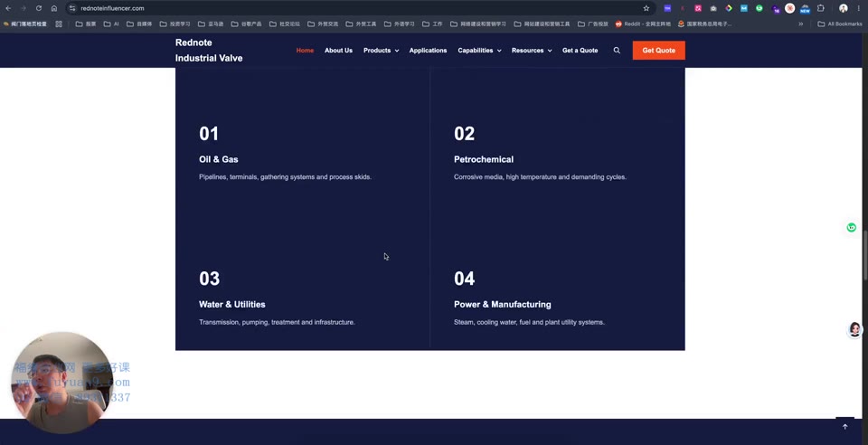Open the Extensions puzzle-piece icon
The height and width of the screenshot is (445, 868).
821,8
